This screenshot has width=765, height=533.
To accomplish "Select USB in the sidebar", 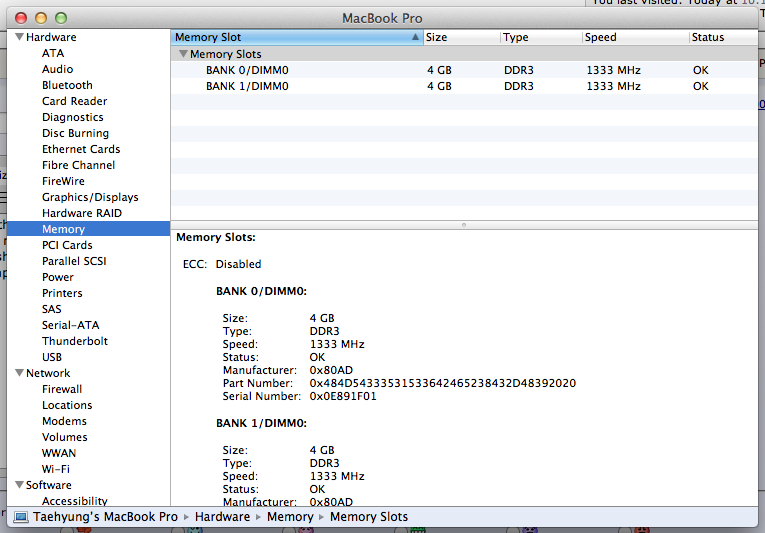I will [x=52, y=357].
